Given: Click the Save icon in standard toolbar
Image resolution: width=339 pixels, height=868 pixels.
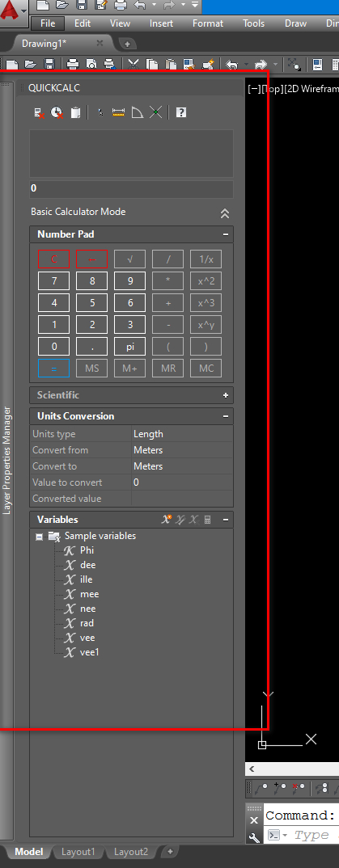Looking at the screenshot, I should pyautogui.click(x=49, y=65).
